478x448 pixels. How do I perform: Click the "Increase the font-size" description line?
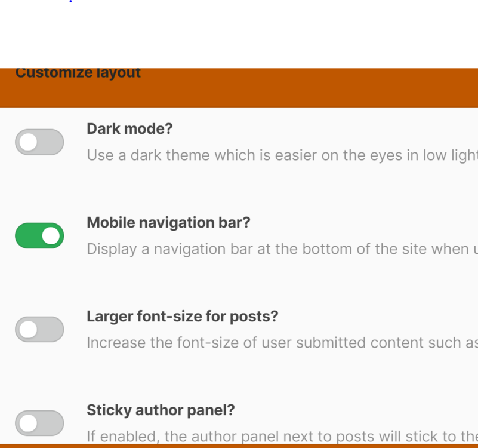point(280,343)
